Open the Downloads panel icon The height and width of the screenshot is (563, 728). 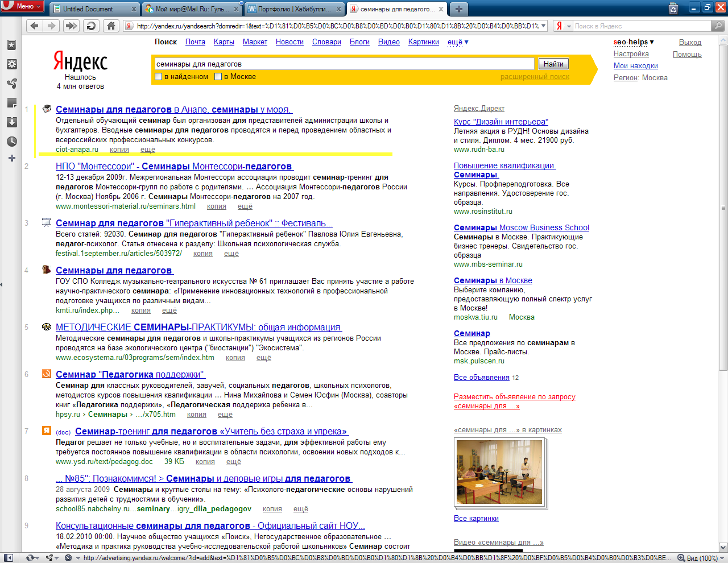point(11,122)
